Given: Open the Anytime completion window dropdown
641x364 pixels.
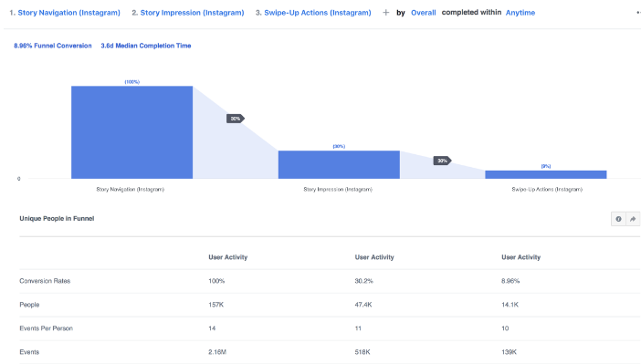Looking at the screenshot, I should [520, 13].
